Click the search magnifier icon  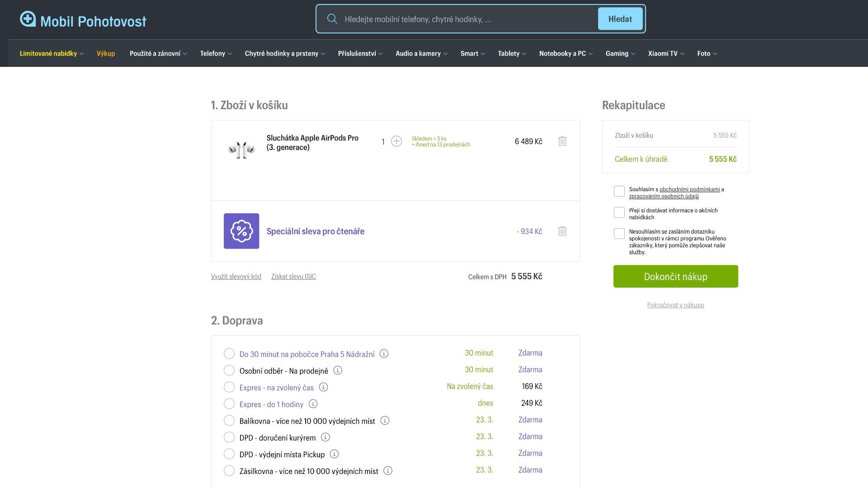pyautogui.click(x=332, y=19)
